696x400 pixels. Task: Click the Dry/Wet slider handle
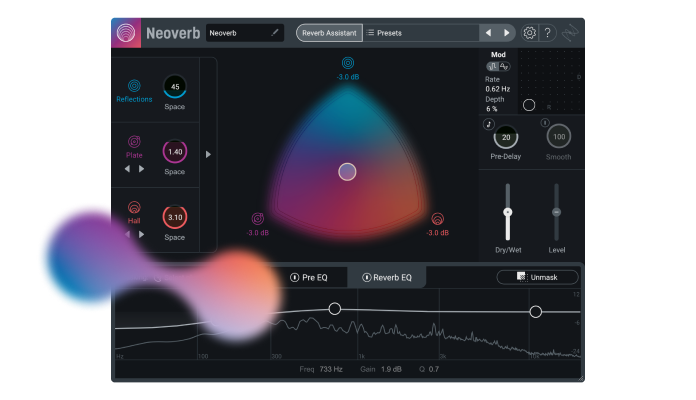coord(508,212)
